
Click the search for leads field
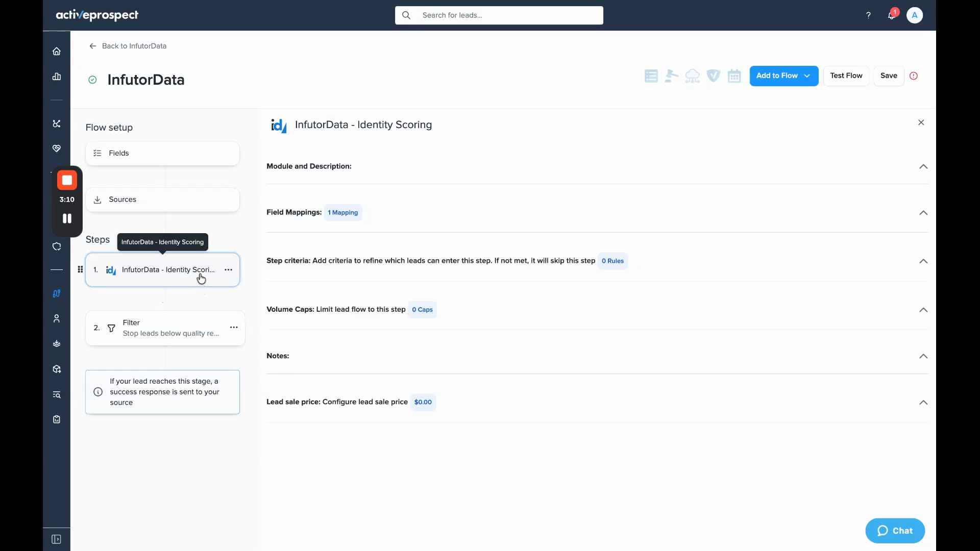pyautogui.click(x=499, y=15)
